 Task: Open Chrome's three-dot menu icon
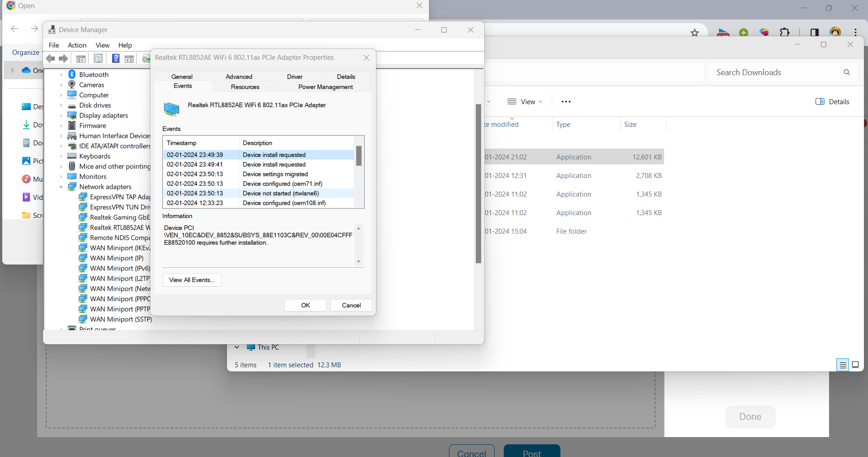coord(856,32)
